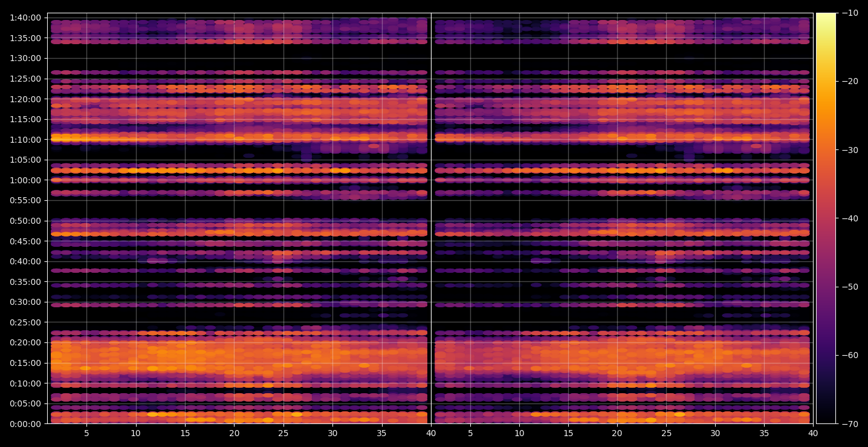The image size is (868, 447).
Task: Click the 0:50:00 time axis label
Action: click(x=25, y=221)
